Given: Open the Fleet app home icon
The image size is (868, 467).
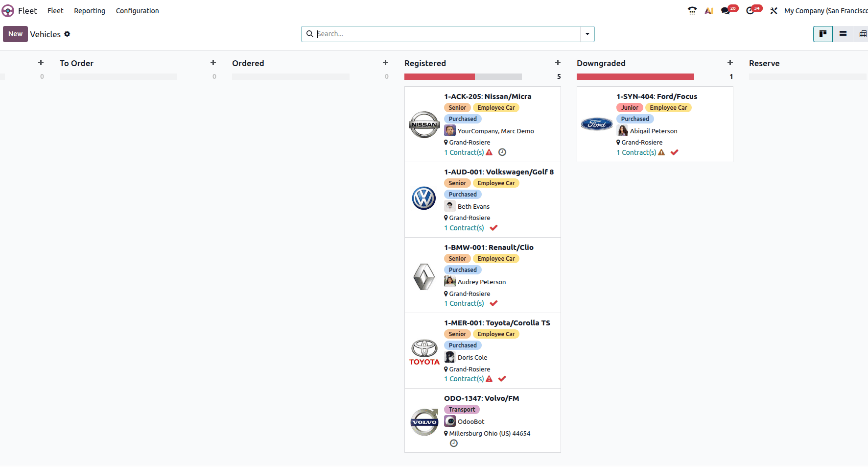Looking at the screenshot, I should click(x=8, y=11).
